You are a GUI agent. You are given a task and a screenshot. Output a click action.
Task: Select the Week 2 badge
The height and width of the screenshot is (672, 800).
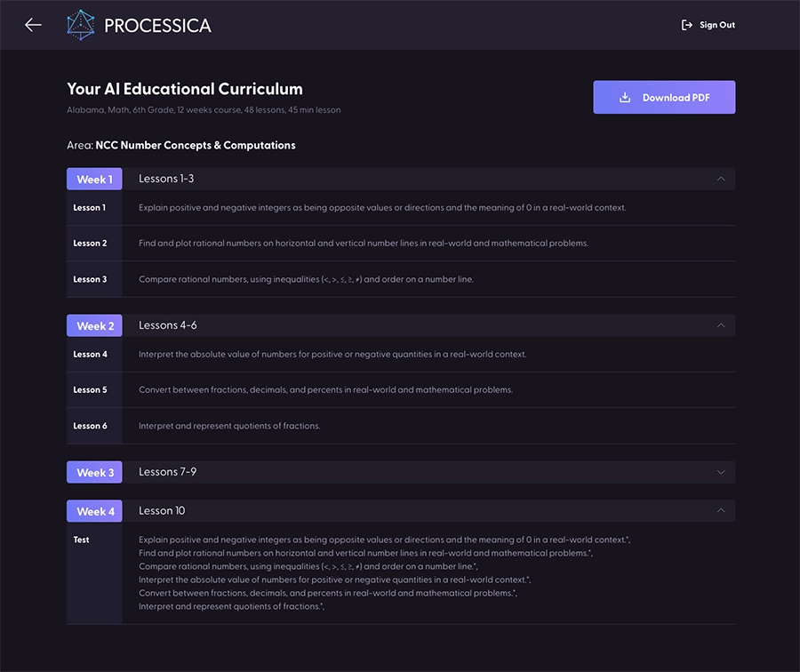tap(94, 325)
